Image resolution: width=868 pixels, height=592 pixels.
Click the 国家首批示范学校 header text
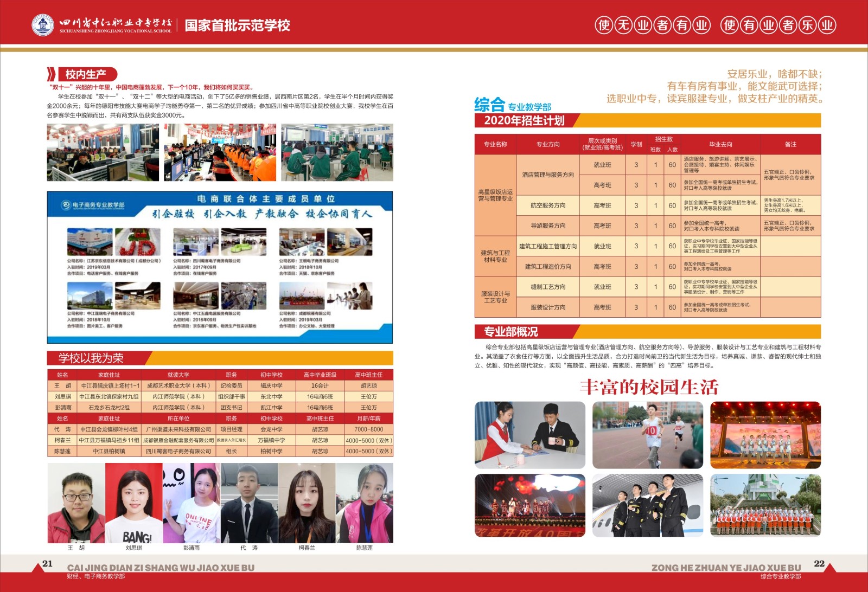[238, 25]
